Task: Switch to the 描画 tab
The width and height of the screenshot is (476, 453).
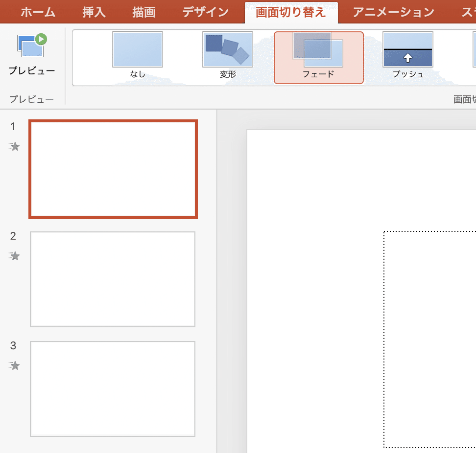Action: point(143,11)
